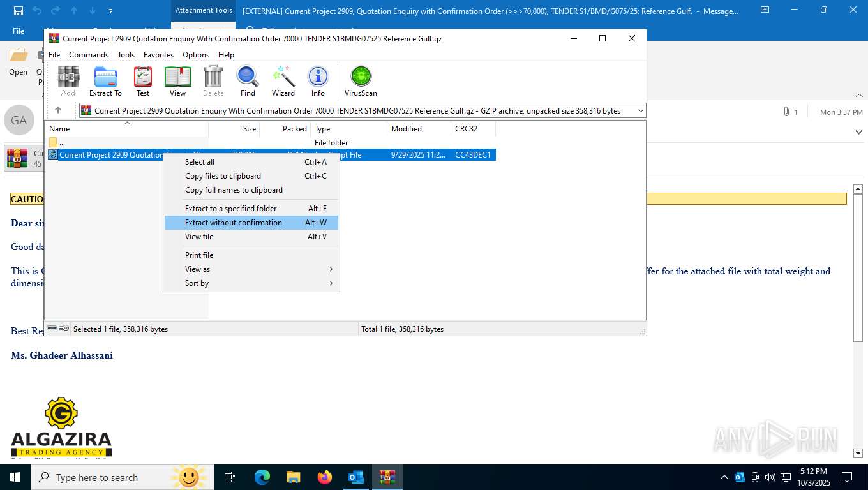Choose Print file from context menu

point(251,255)
